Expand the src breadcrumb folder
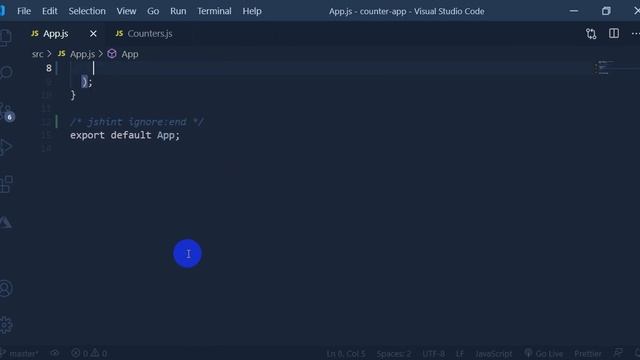Viewport: 640px width, 360px height. (37, 54)
